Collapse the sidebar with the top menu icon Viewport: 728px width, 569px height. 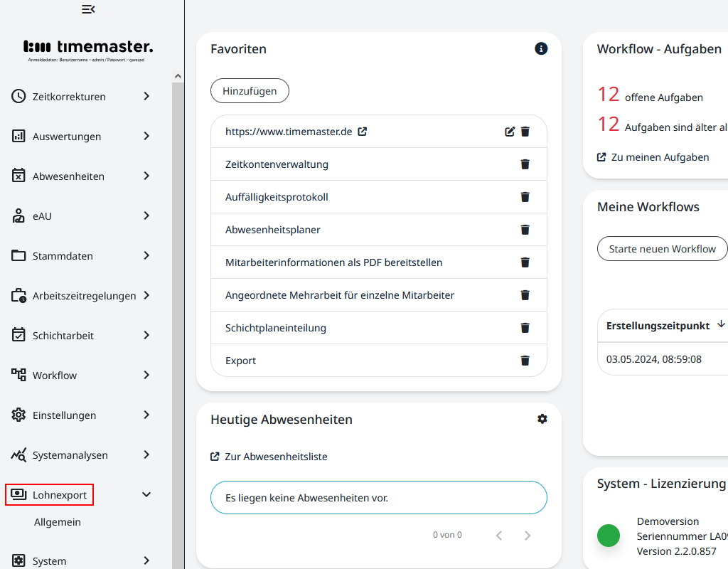(x=88, y=9)
